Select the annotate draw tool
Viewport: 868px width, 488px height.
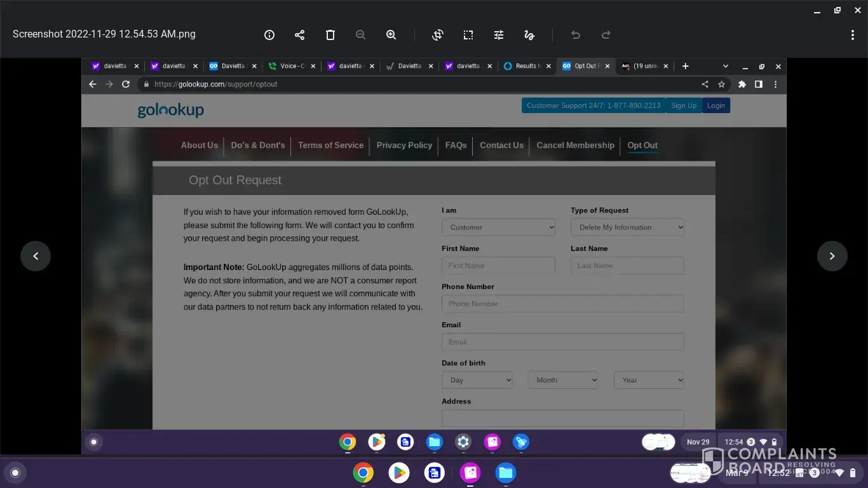(529, 35)
